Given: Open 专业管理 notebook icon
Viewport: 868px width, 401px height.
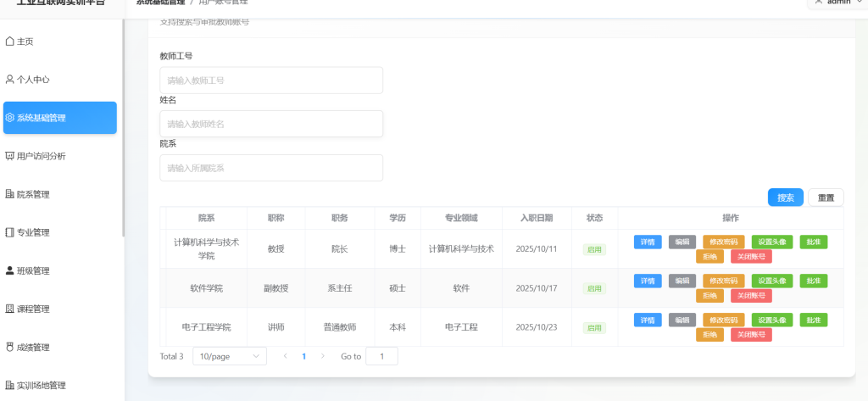Looking at the screenshot, I should click(10, 232).
